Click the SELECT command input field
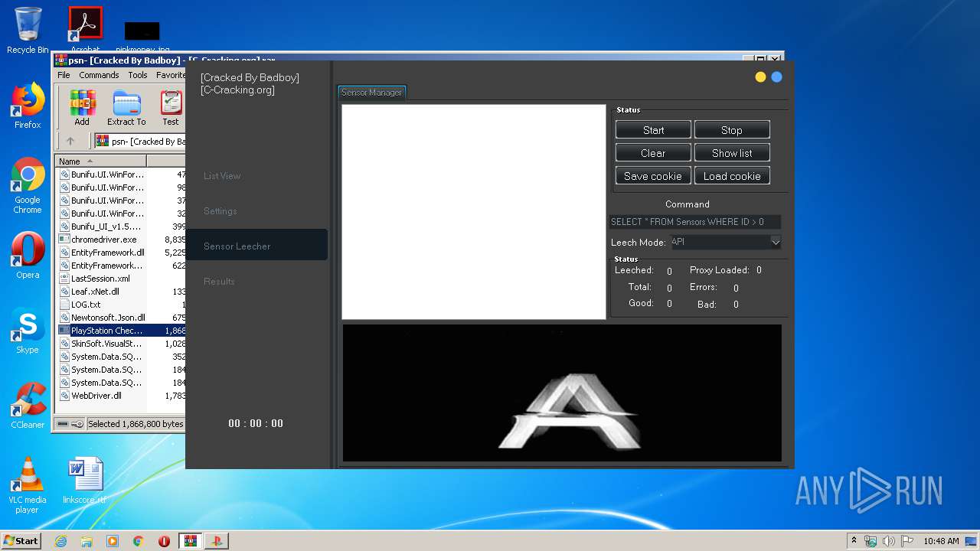The image size is (980, 551). pos(695,222)
